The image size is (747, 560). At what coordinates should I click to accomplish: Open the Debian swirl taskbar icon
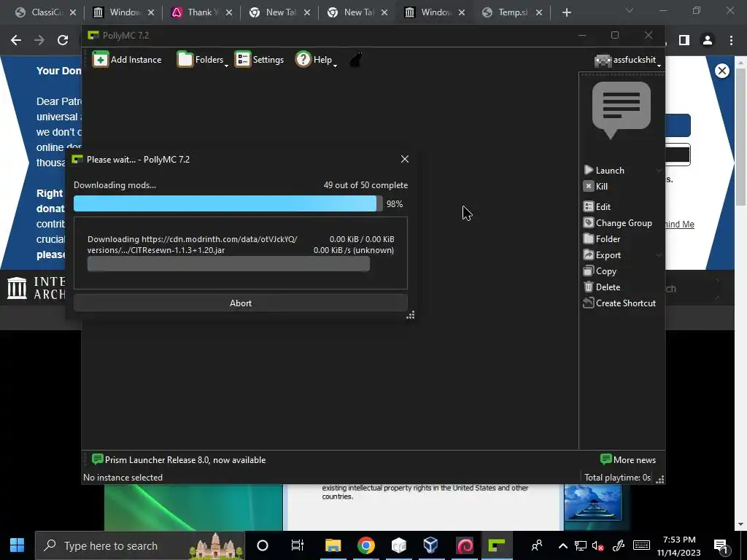click(x=465, y=545)
